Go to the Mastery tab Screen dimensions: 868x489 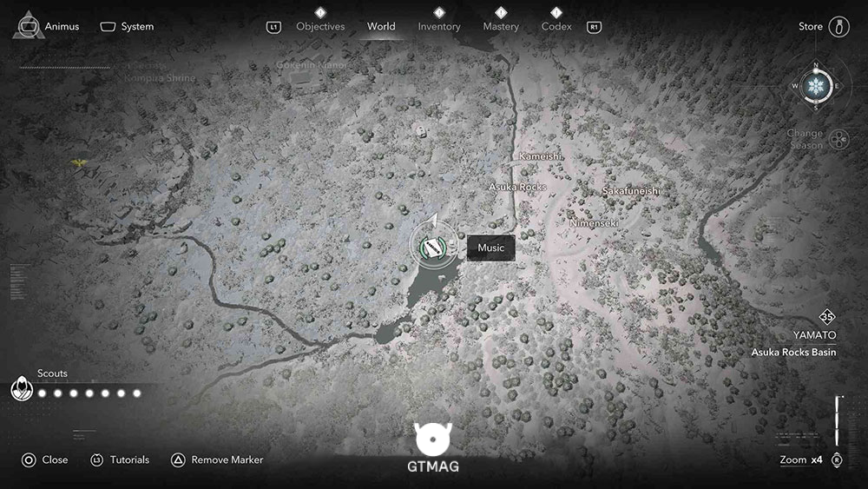pos(501,26)
